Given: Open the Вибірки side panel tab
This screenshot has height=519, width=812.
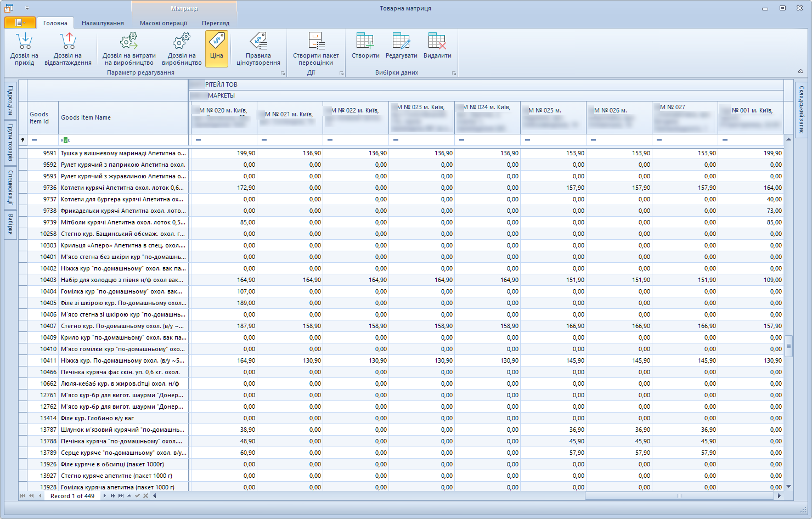Looking at the screenshot, I should (x=10, y=224).
